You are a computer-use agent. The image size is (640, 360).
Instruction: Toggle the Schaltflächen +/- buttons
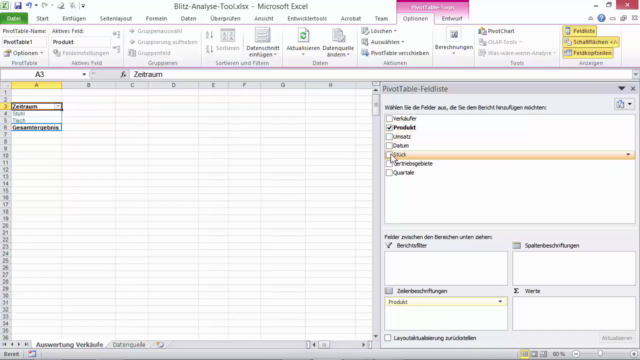[x=591, y=42]
